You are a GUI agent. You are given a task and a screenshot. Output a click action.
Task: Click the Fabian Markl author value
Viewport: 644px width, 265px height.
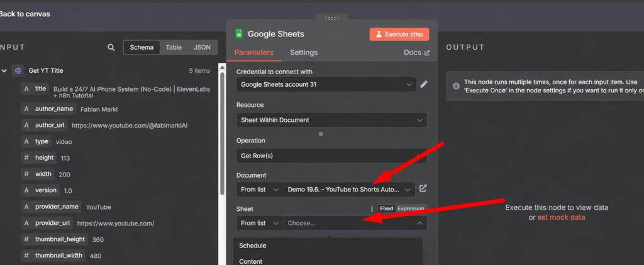[x=99, y=109]
